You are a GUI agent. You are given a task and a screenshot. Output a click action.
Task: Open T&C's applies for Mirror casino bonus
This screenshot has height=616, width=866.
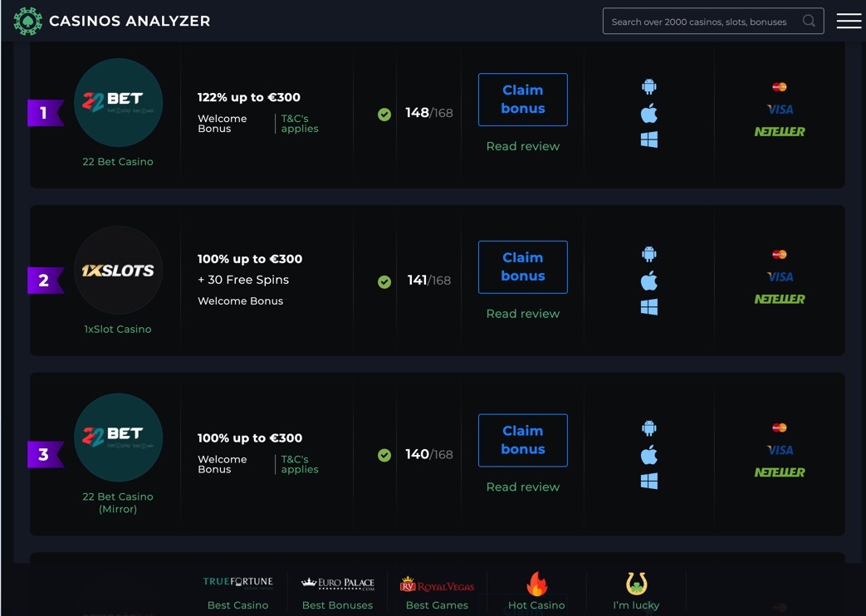click(x=300, y=465)
